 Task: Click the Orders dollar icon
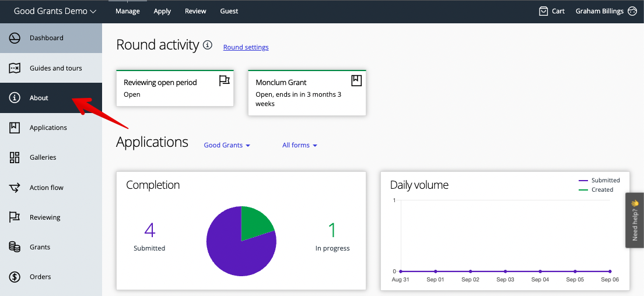coord(15,277)
